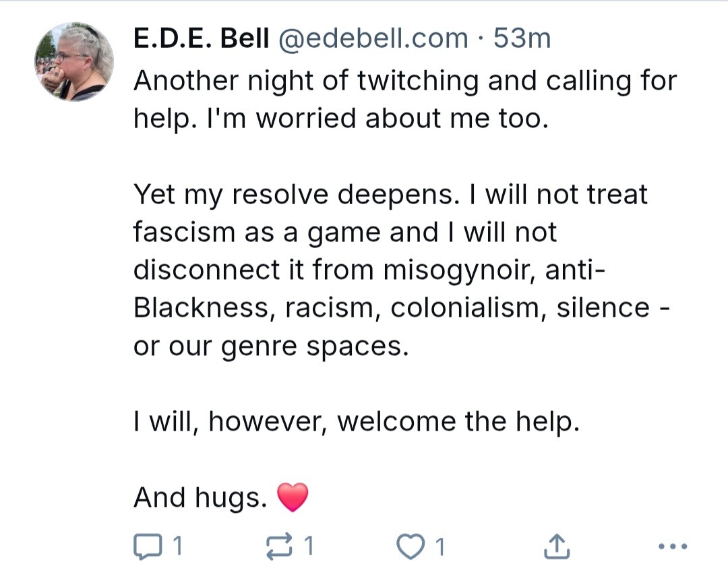This screenshot has width=728, height=587.
Task: Click the 'And hugs.' text
Action: [x=201, y=497]
